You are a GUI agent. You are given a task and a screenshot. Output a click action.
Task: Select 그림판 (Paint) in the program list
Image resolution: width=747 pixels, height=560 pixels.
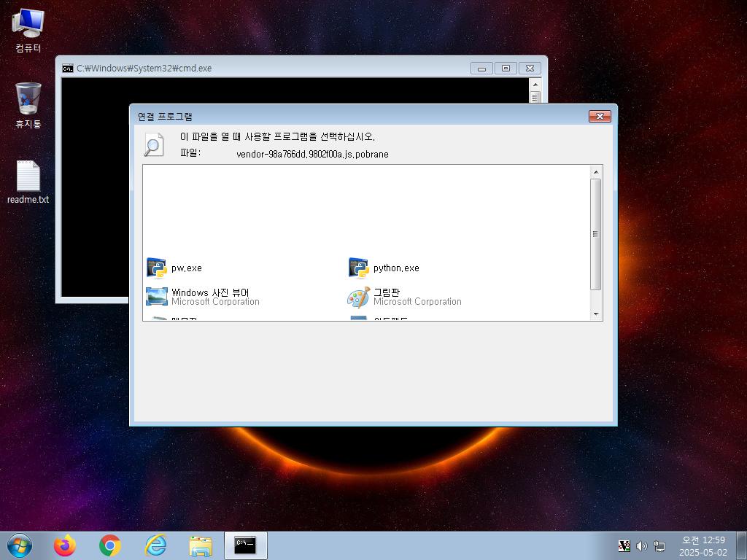click(x=404, y=297)
